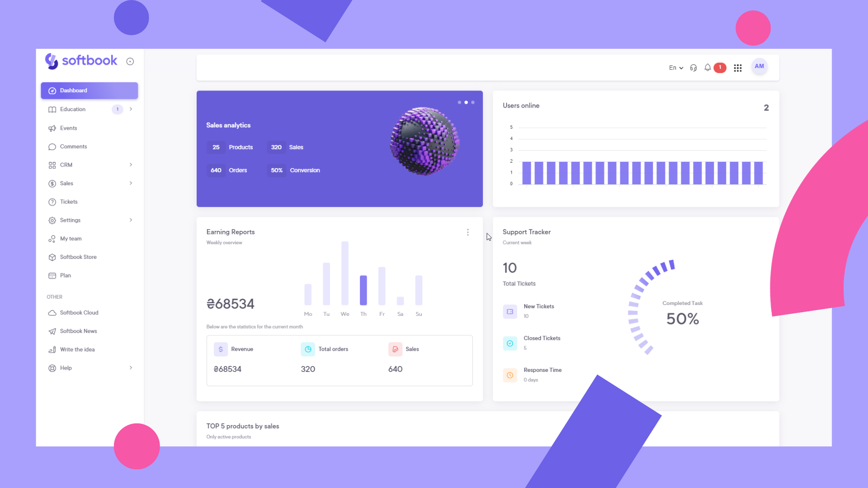Expand the Settings menu chevron
The height and width of the screenshot is (488, 868).
131,220
